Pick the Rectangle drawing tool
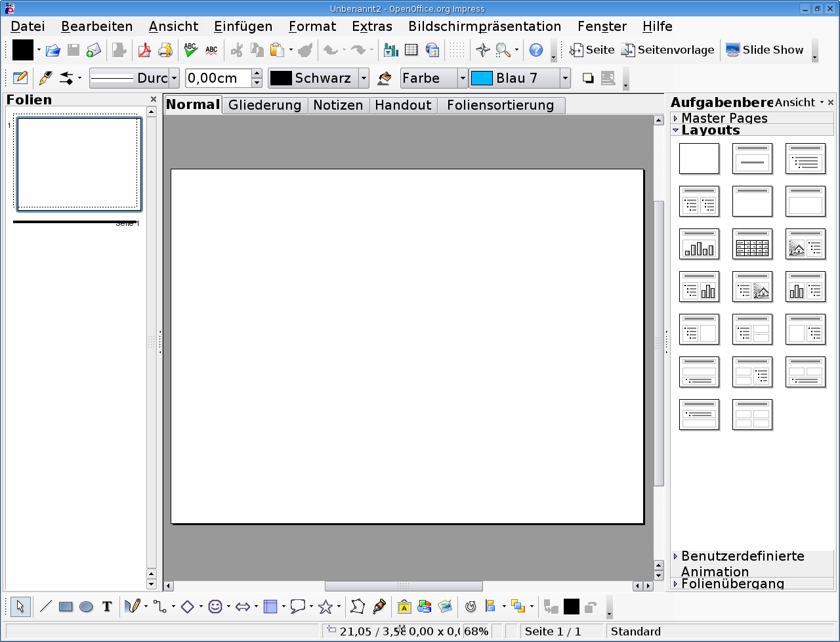Screen dimensions: 840x642 pyautogui.click(x=66, y=607)
